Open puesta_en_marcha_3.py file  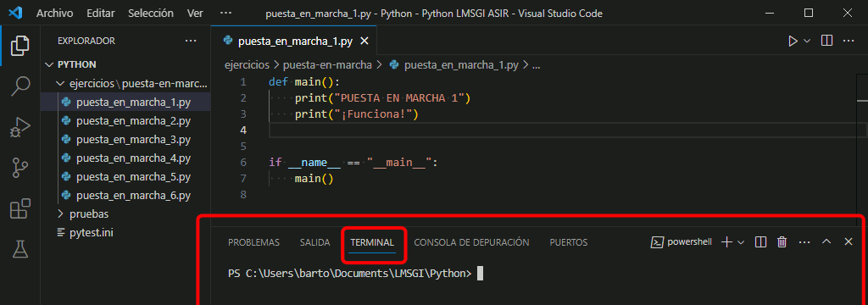(x=133, y=139)
